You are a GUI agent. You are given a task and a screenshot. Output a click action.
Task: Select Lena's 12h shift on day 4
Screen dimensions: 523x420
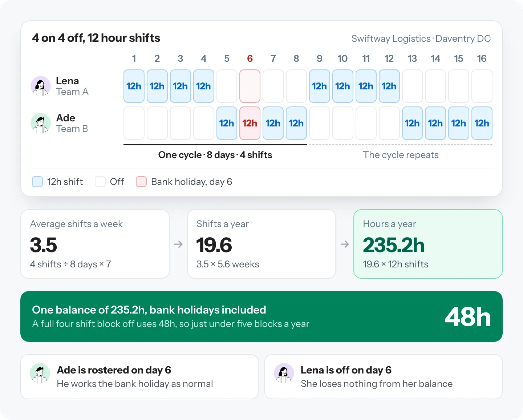click(x=204, y=86)
